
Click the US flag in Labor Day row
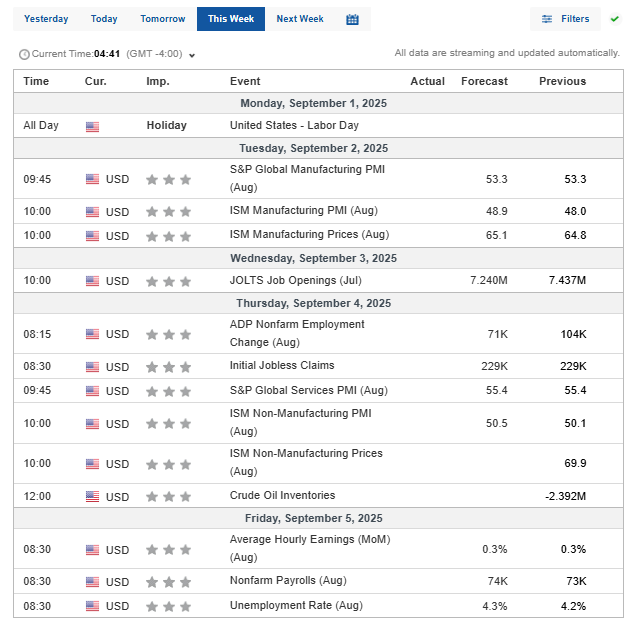tap(92, 127)
